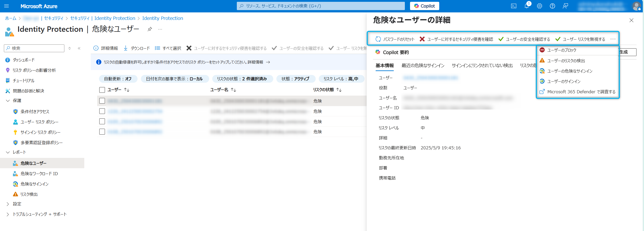Viewport: 644px width, 231px height.
Task: Sort by the ユーザー名 column
Action: (x=223, y=90)
